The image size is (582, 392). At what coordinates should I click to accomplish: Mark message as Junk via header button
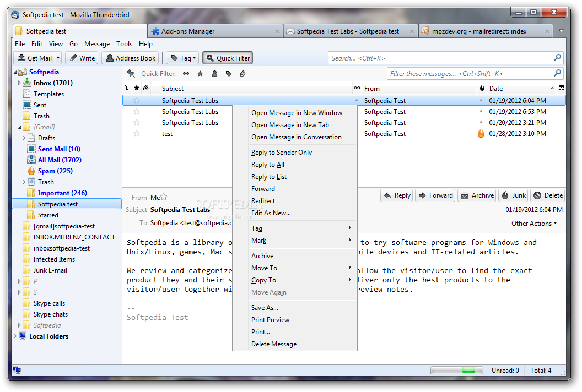tap(514, 195)
